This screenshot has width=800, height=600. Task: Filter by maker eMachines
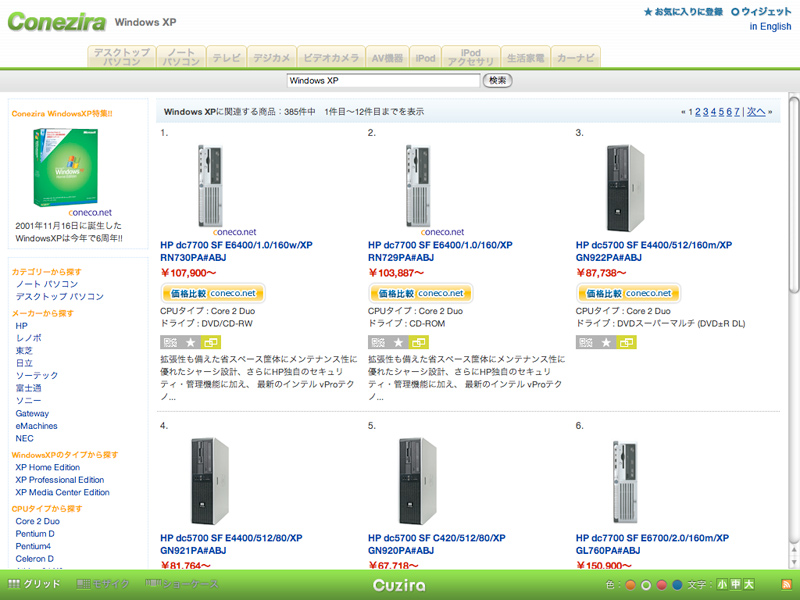pos(36,426)
